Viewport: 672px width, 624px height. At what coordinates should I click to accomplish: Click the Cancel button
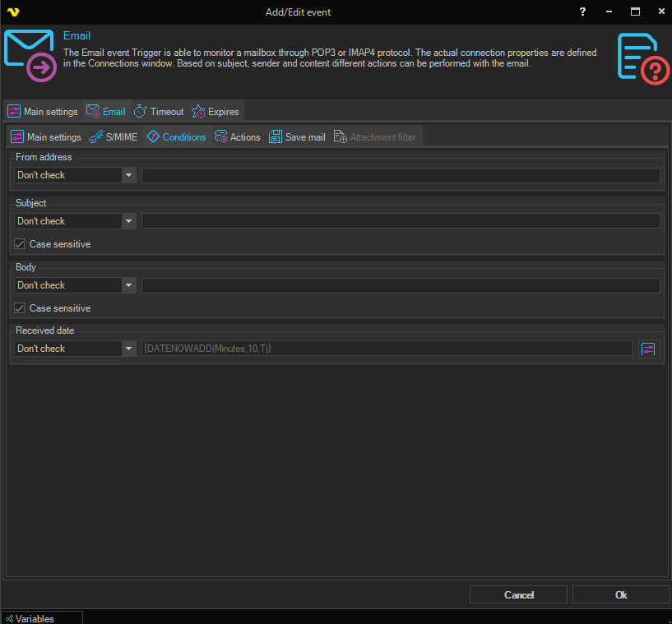pyautogui.click(x=518, y=594)
